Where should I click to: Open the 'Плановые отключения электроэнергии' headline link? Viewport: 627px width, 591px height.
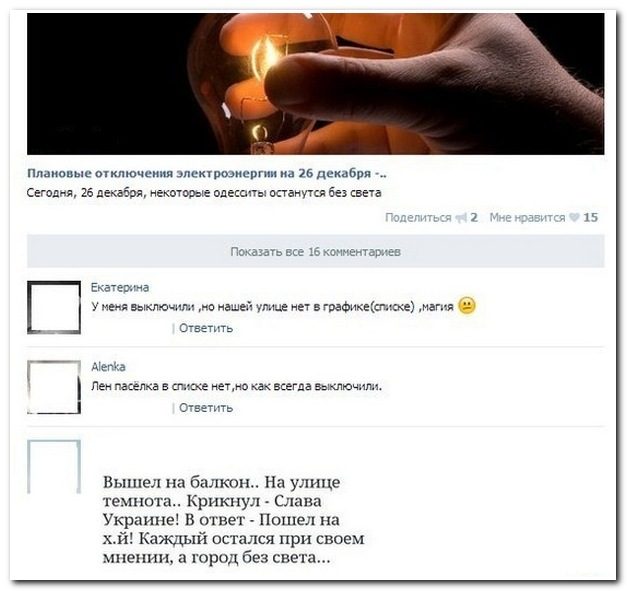[207, 174]
